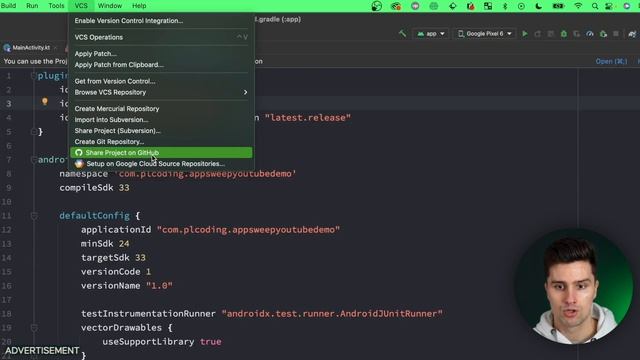Choose Share Project (Subversion)
The width and height of the screenshot is (640, 360).
161,131
